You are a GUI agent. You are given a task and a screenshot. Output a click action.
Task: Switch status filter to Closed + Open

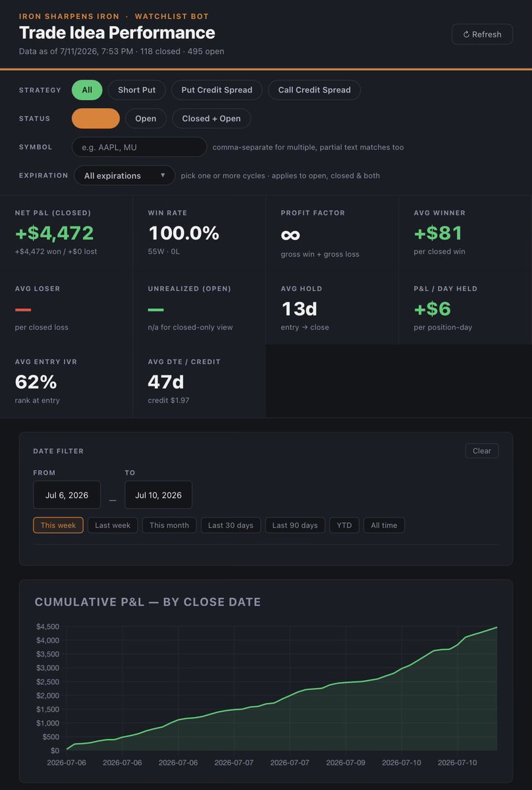point(211,118)
